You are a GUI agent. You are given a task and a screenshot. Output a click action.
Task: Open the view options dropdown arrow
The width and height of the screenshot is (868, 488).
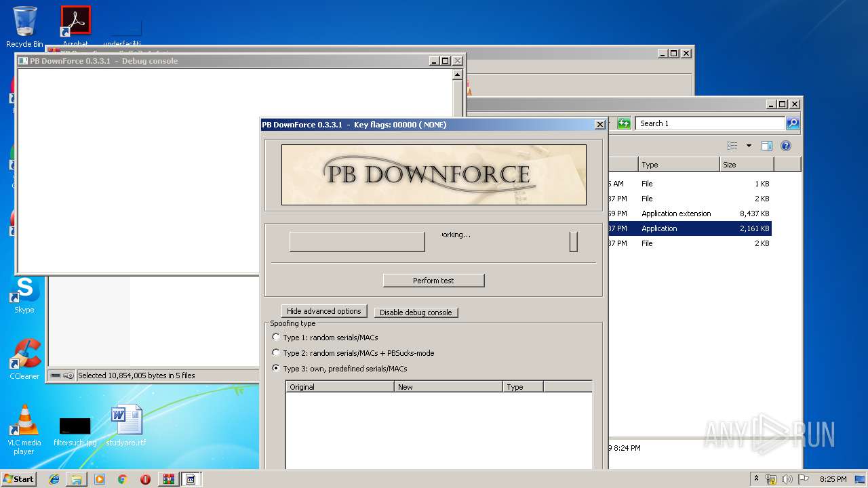pos(749,146)
